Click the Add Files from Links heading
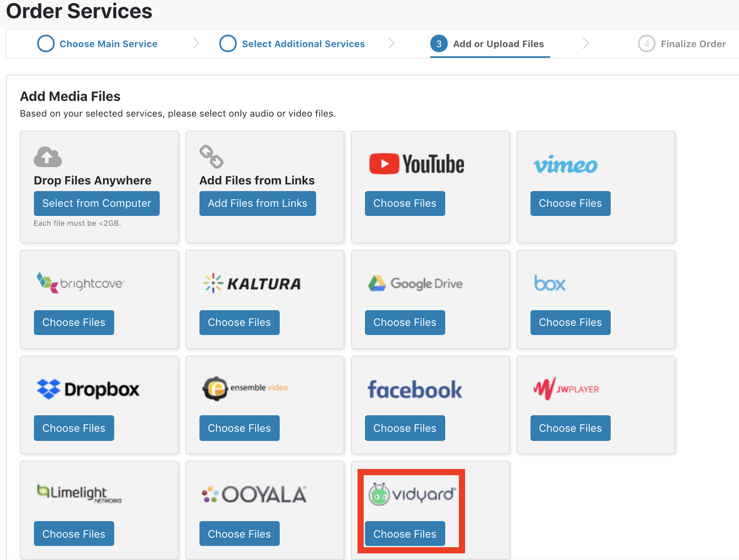Viewport: 739px width, 560px height. pos(257,180)
